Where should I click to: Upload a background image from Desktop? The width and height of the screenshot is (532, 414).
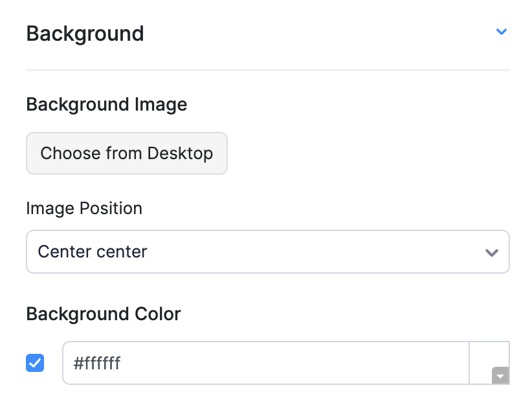point(127,153)
